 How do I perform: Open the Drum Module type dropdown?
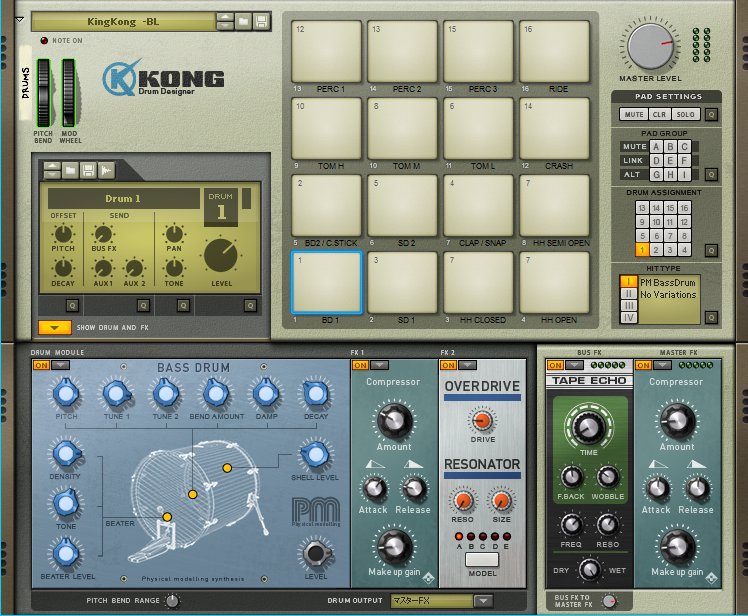click(x=61, y=365)
